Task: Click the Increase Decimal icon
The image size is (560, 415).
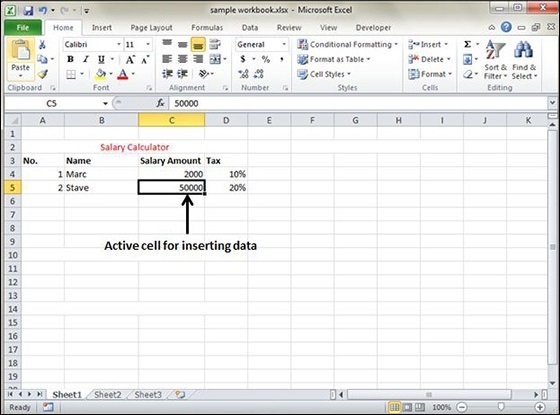Action: (243, 74)
